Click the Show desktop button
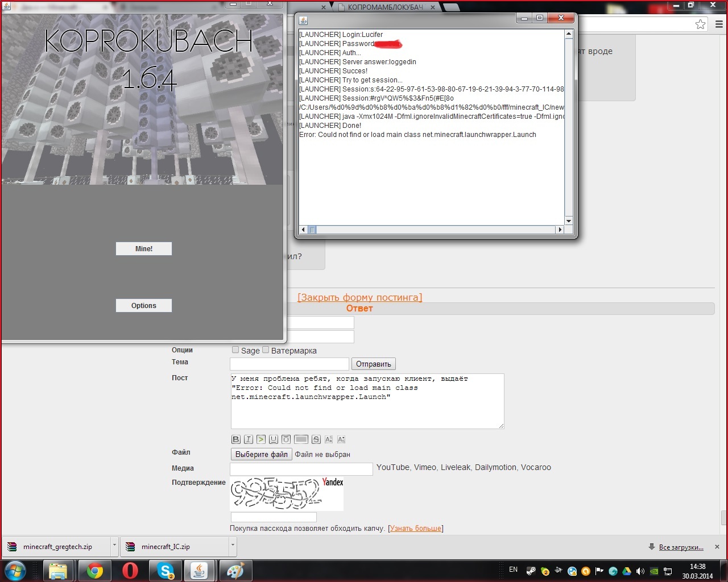 724,571
